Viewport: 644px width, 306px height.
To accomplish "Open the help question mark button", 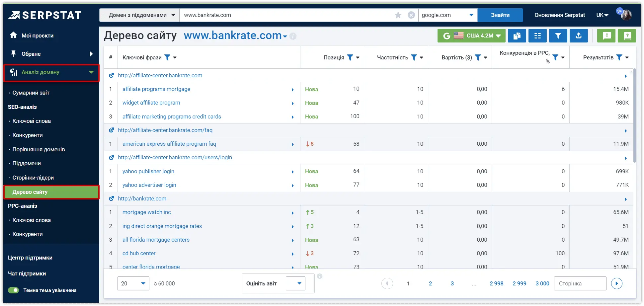I will 627,36.
